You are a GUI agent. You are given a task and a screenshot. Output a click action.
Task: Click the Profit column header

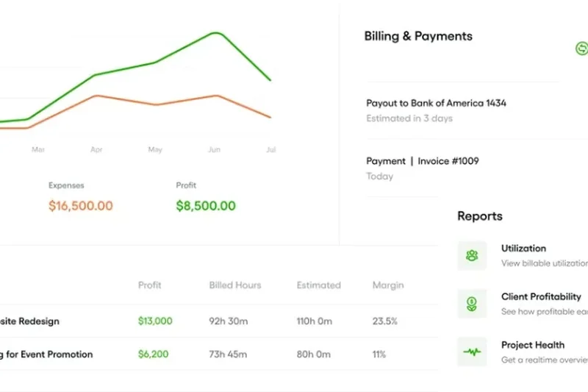coord(149,285)
